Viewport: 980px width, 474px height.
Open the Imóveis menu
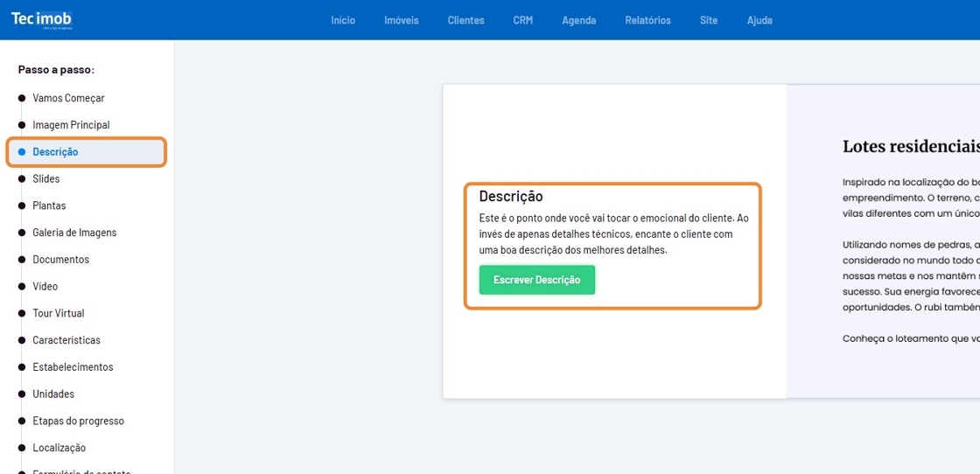coord(402,20)
